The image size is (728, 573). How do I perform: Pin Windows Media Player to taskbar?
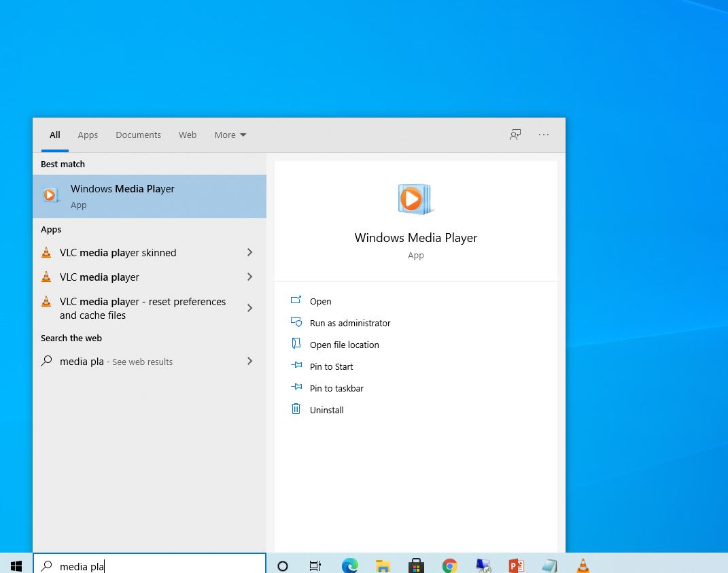pyautogui.click(x=336, y=387)
